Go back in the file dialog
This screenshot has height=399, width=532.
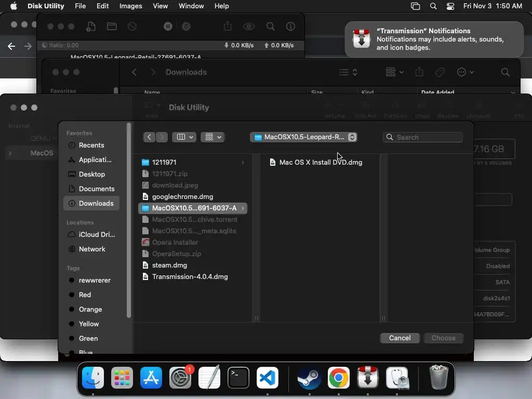[149, 137]
